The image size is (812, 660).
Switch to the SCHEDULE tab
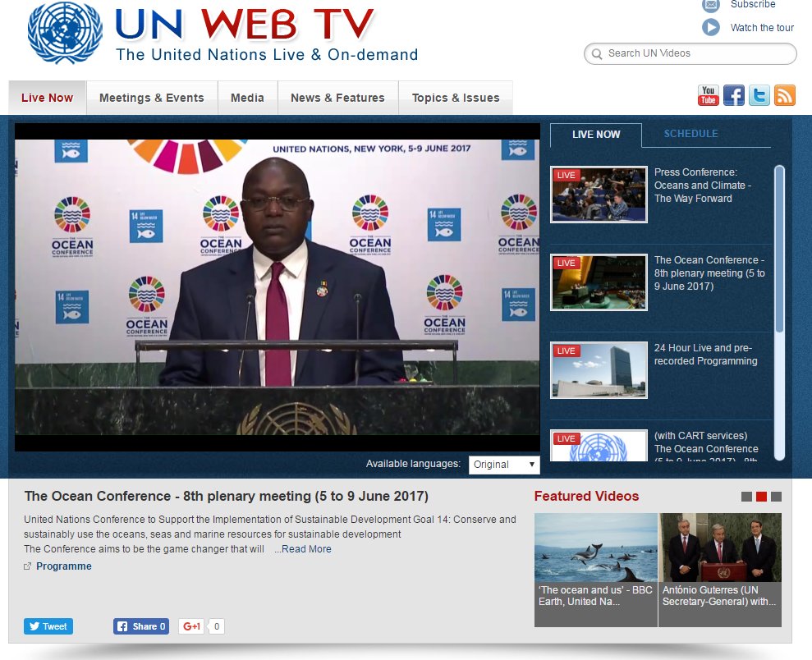(690, 134)
